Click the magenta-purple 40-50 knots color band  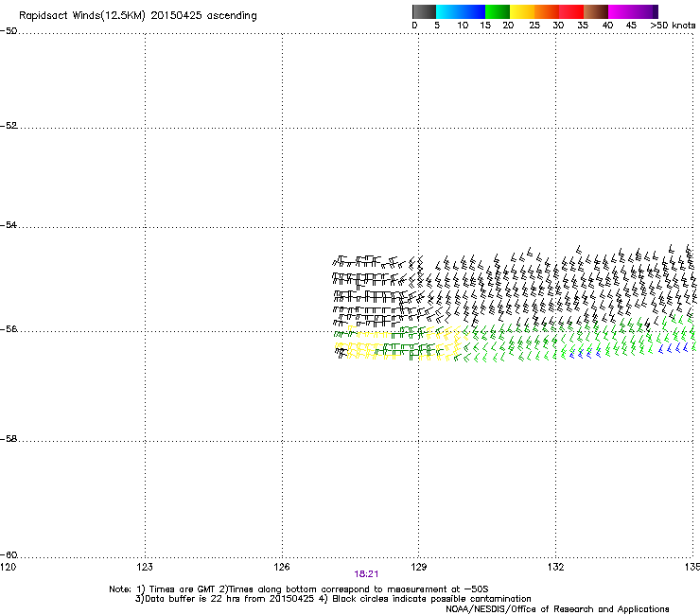click(x=633, y=11)
